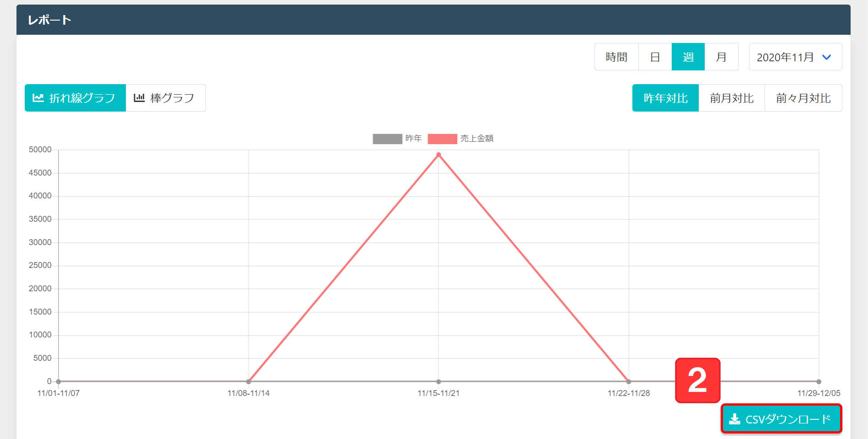Select 前々月対比 comparison tab
868x439 pixels.
click(x=803, y=98)
